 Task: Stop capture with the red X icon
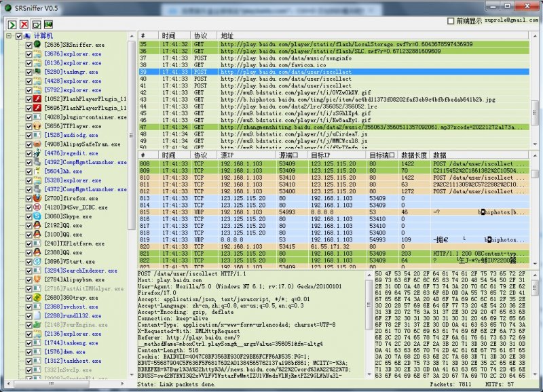[24, 24]
